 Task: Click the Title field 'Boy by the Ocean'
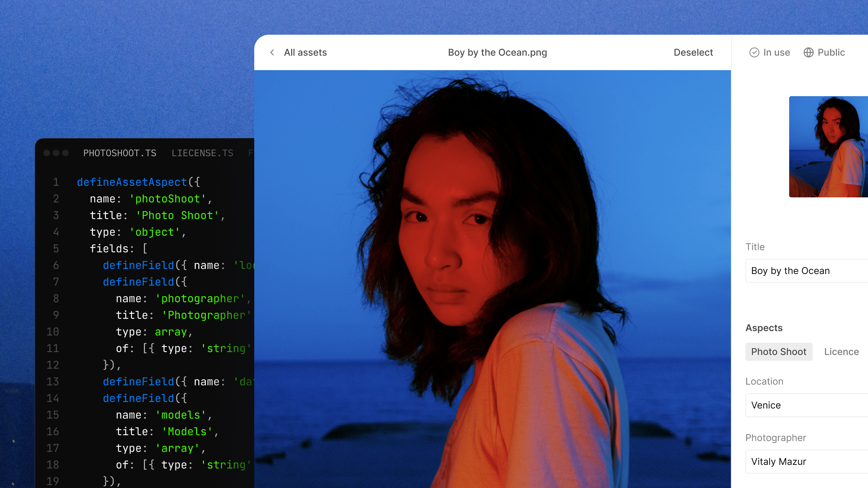(x=807, y=271)
